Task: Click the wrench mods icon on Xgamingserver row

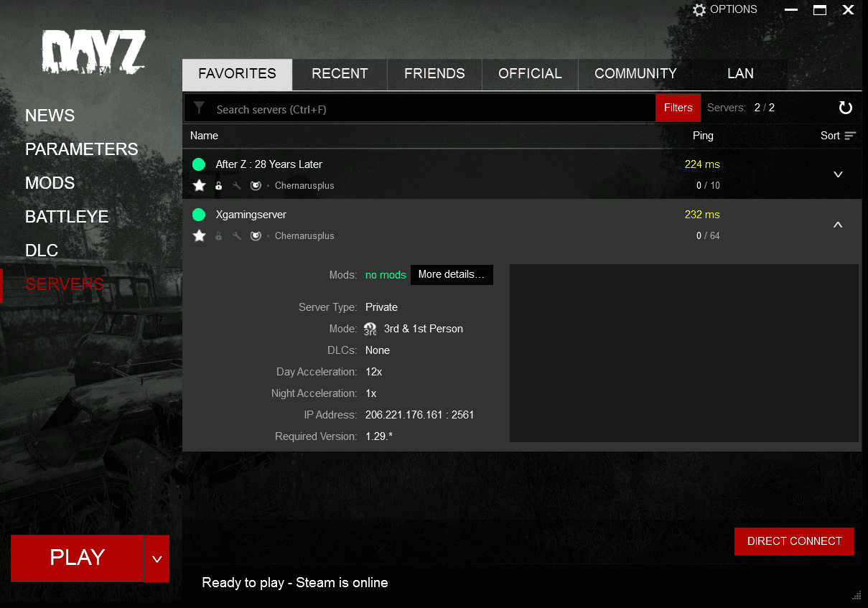Action: pyautogui.click(x=237, y=235)
